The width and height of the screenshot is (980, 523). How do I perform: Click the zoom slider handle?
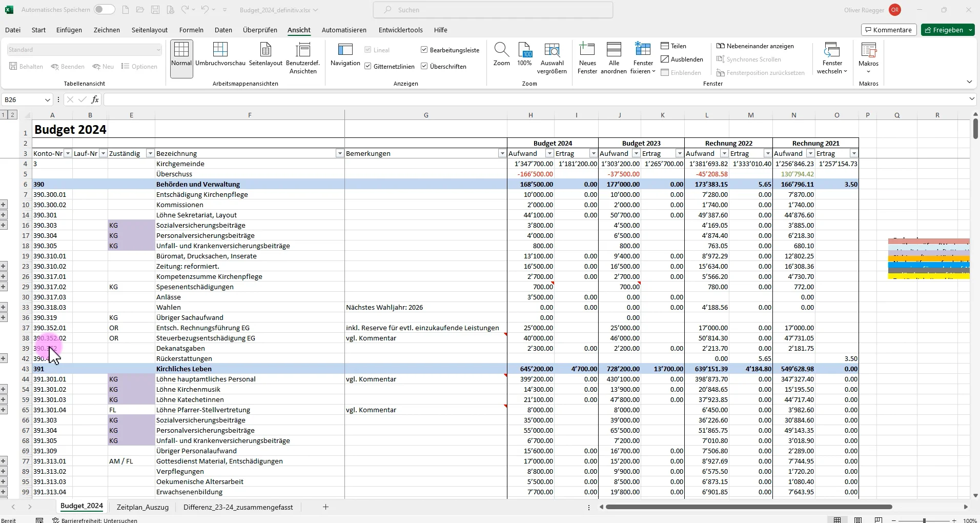click(x=924, y=520)
